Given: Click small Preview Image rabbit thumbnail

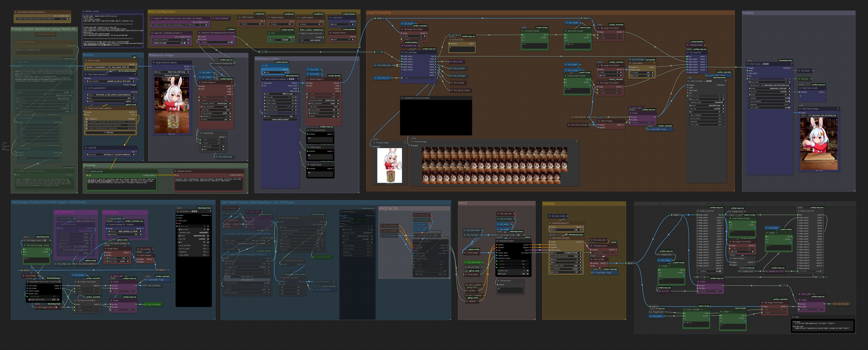Looking at the screenshot, I should click(x=390, y=165).
